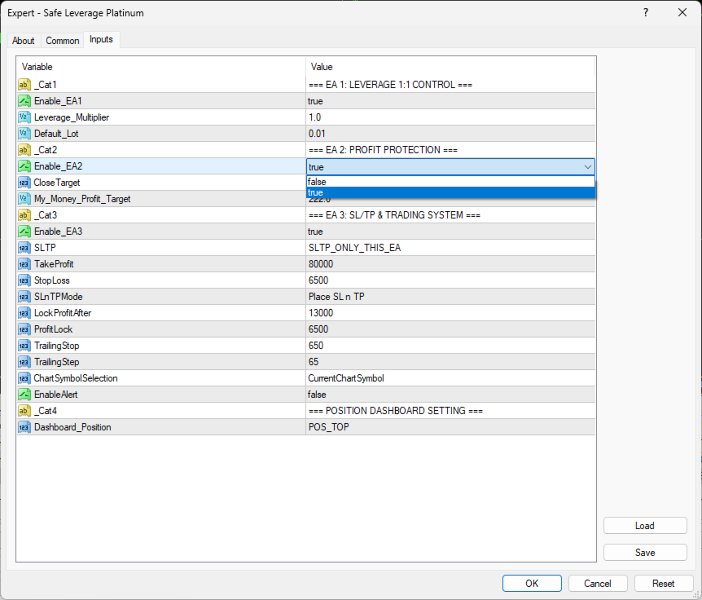
Task: Switch to the About tab
Action: point(23,40)
